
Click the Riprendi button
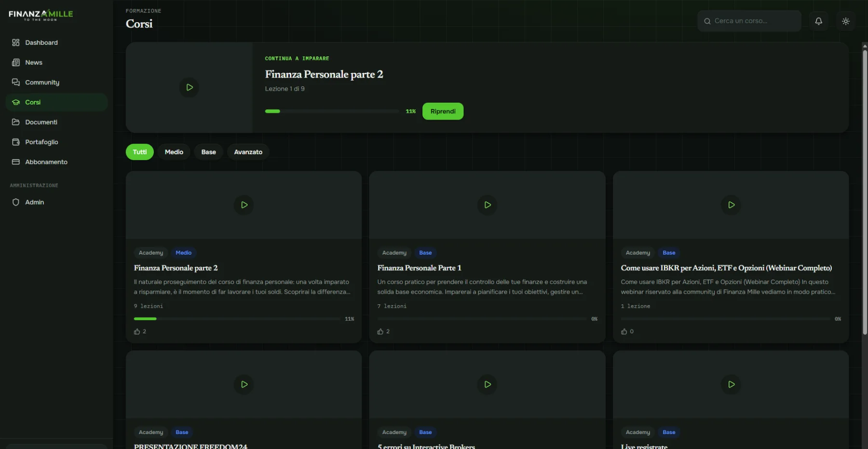[x=443, y=111]
